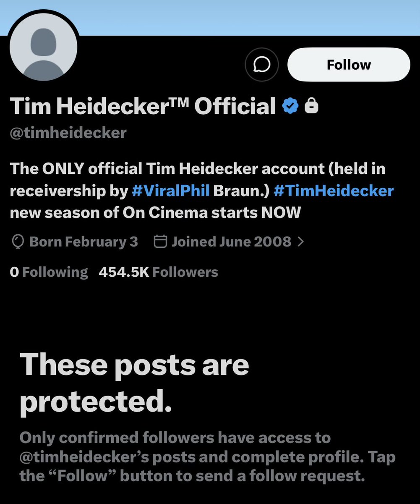The width and height of the screenshot is (420, 504).
Task: Click the birthday balloon icon
Action: [18, 242]
